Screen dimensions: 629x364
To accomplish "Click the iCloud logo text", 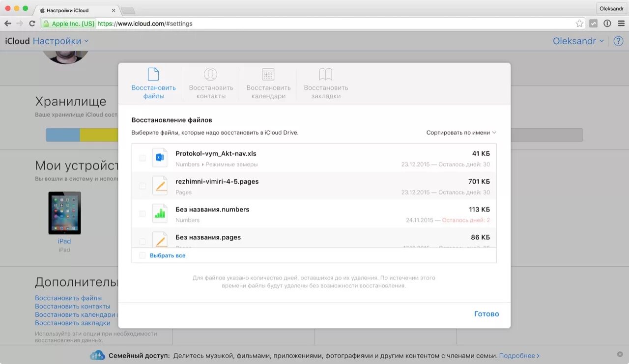I will point(17,41).
